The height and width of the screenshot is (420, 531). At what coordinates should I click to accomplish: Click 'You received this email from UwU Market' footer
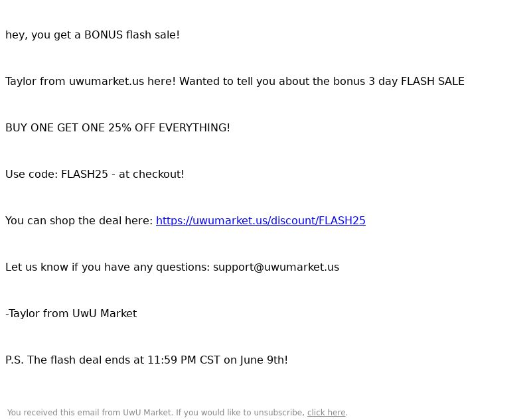pyautogui.click(x=90, y=413)
